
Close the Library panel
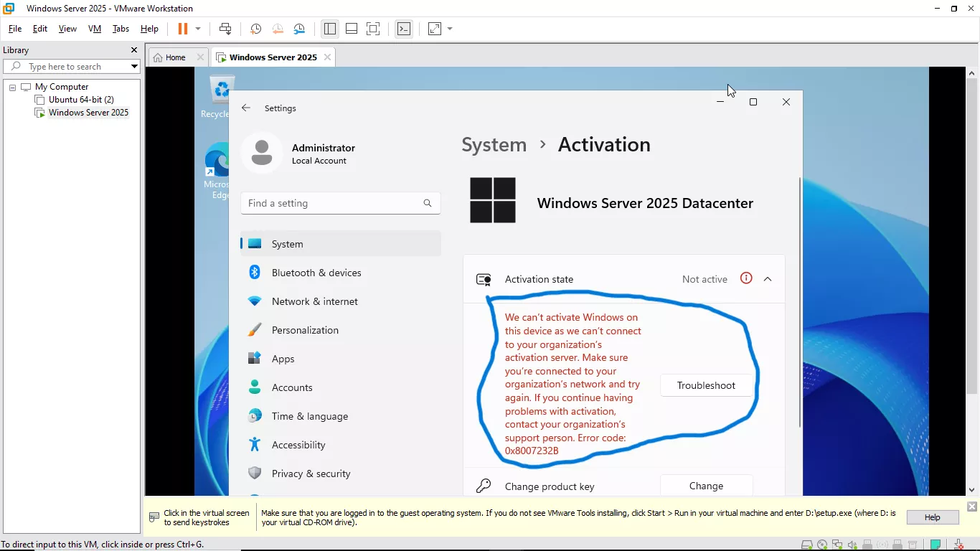tap(133, 50)
